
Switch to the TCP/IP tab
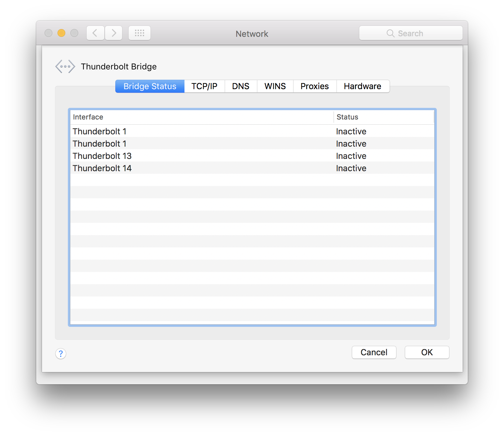coord(204,86)
